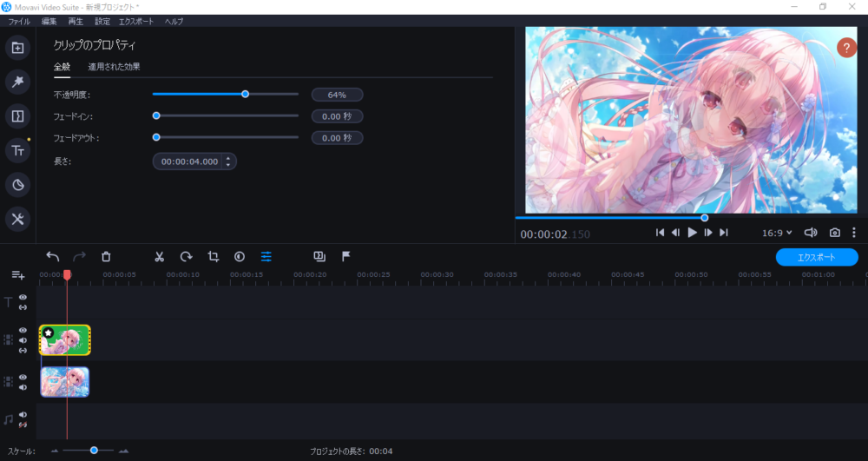Open the player more options menu
Image resolution: width=868 pixels, height=461 pixels.
pyautogui.click(x=853, y=233)
